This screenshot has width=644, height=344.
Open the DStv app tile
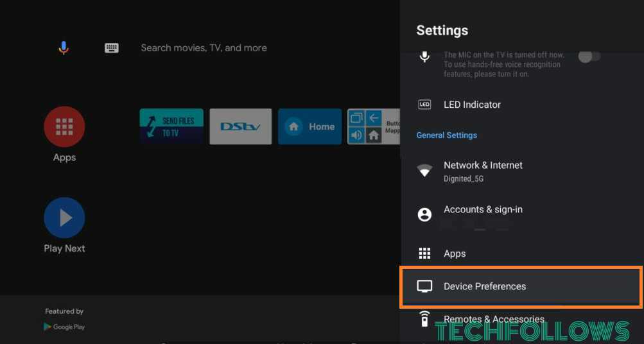tap(241, 126)
